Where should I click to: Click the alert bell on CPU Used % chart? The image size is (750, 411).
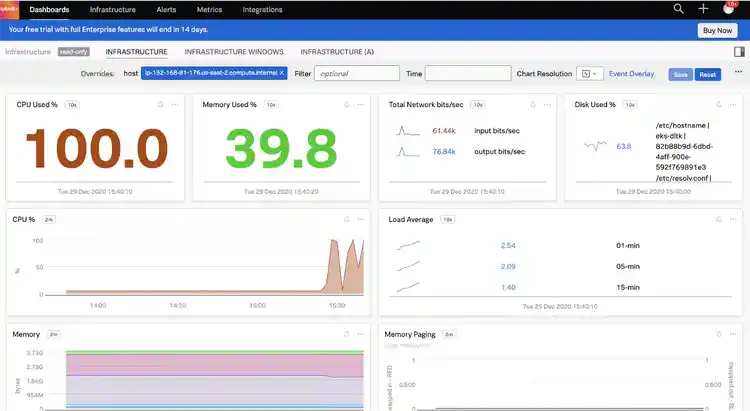157,104
